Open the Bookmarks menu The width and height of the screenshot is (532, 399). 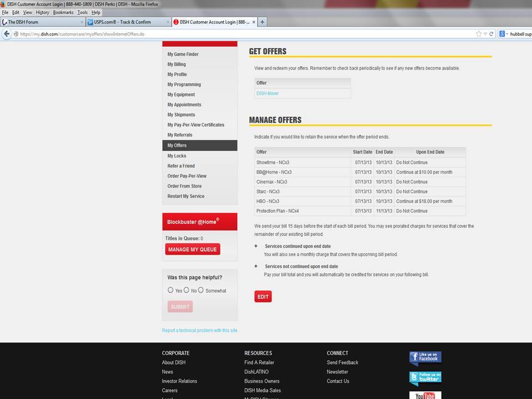(63, 13)
